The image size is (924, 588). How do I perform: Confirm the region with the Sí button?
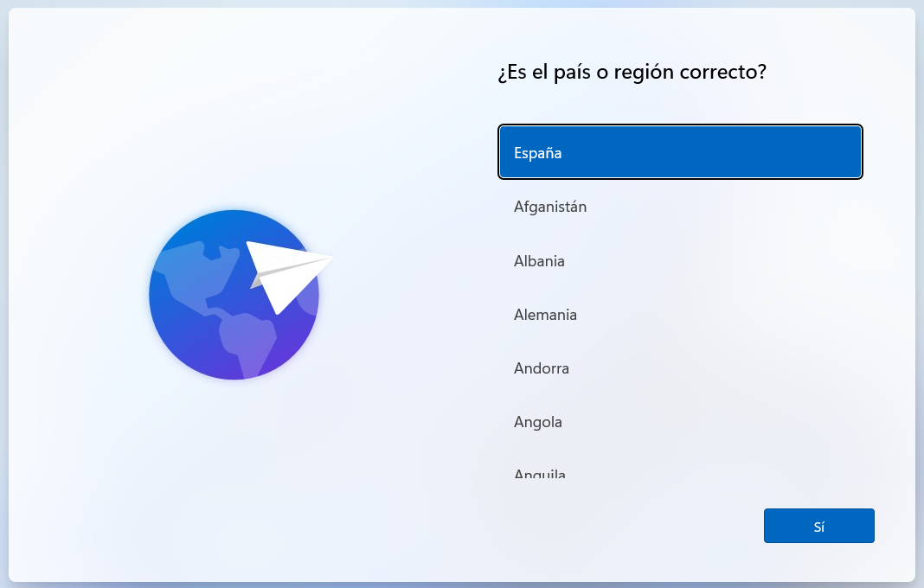tap(818, 526)
